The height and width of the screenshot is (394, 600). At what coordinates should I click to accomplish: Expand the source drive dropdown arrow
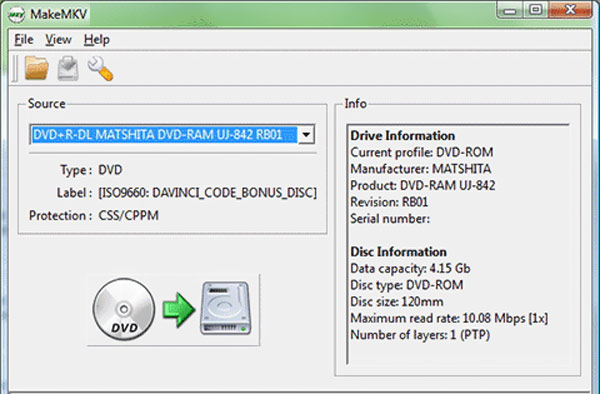pyautogui.click(x=306, y=135)
